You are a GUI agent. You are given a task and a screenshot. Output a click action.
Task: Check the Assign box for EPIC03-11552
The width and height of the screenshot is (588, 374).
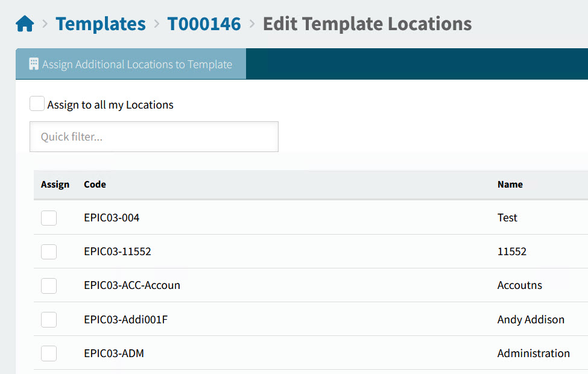49,252
